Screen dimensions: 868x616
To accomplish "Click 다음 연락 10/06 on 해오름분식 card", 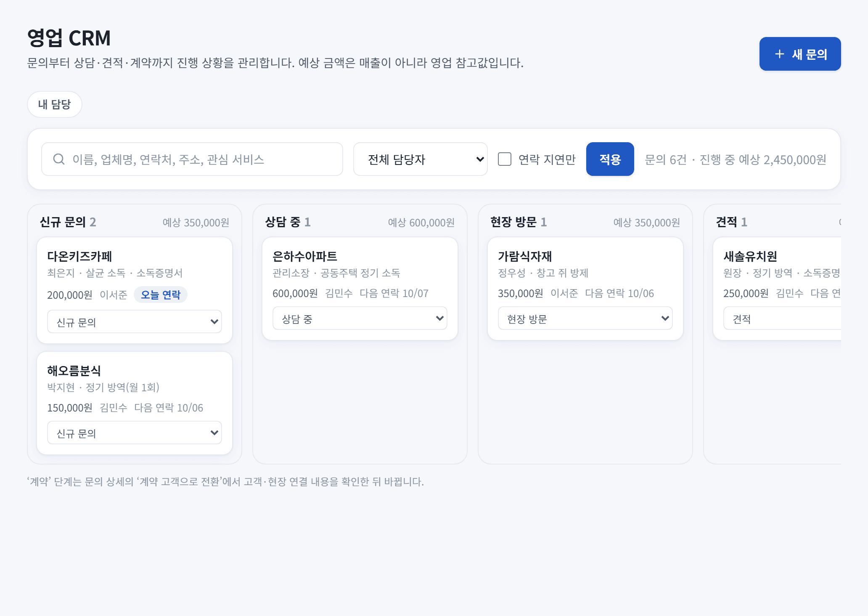I will point(169,408).
